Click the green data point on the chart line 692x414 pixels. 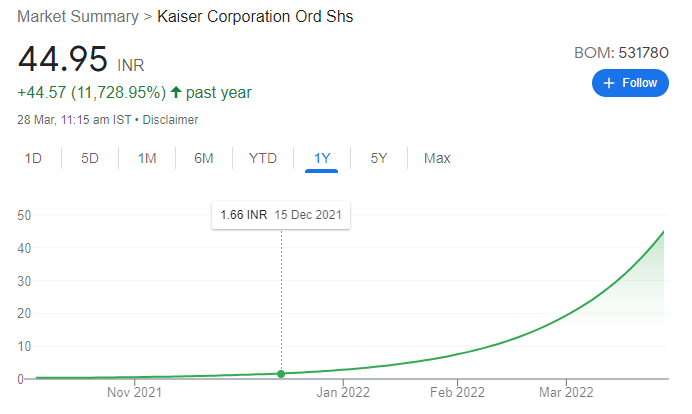[281, 374]
